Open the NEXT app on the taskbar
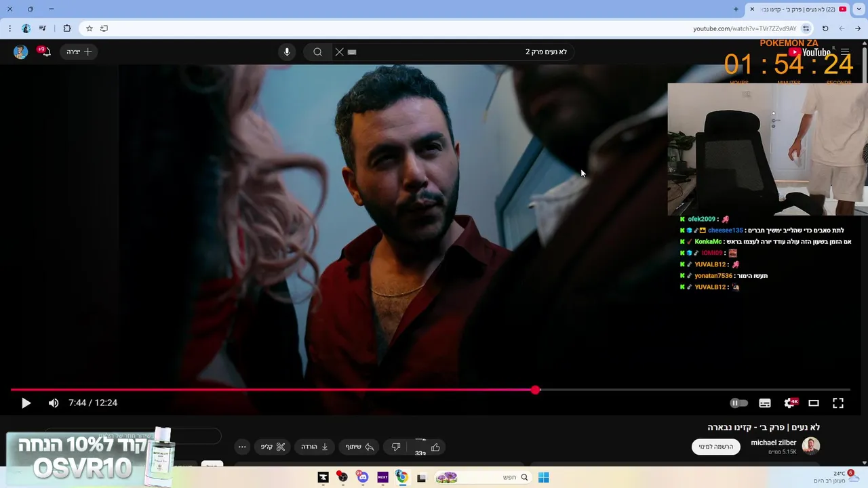 382,477
